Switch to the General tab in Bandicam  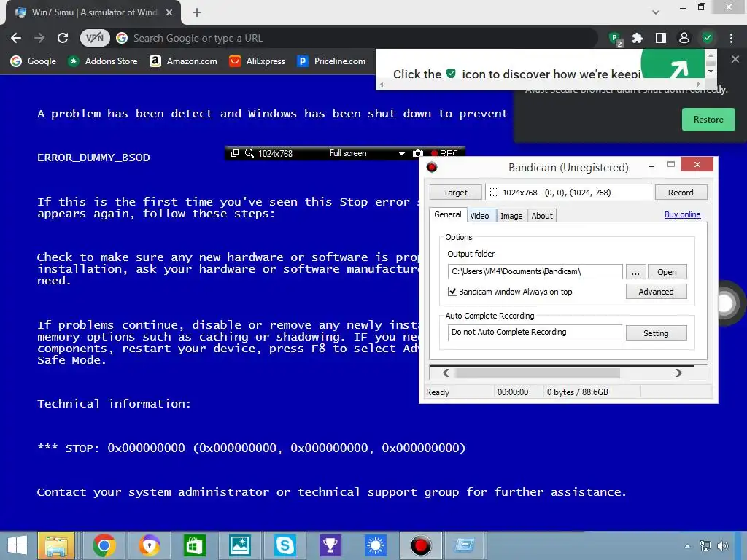tap(448, 215)
